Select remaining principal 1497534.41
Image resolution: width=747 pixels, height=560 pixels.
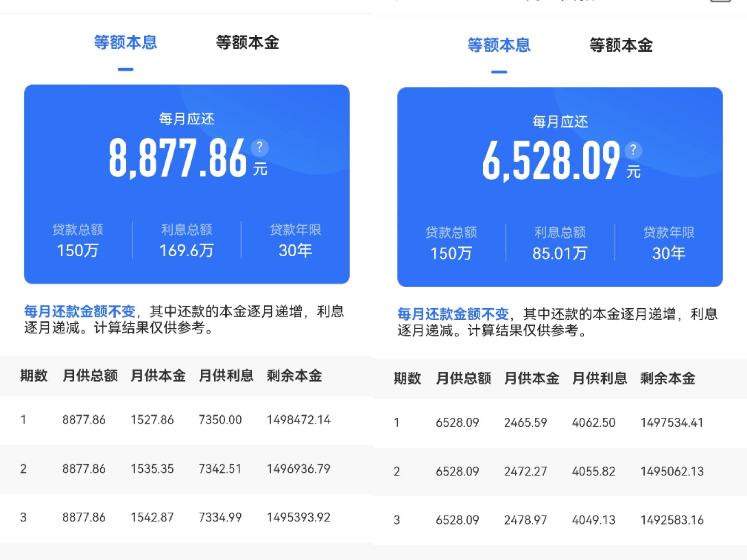click(x=672, y=422)
